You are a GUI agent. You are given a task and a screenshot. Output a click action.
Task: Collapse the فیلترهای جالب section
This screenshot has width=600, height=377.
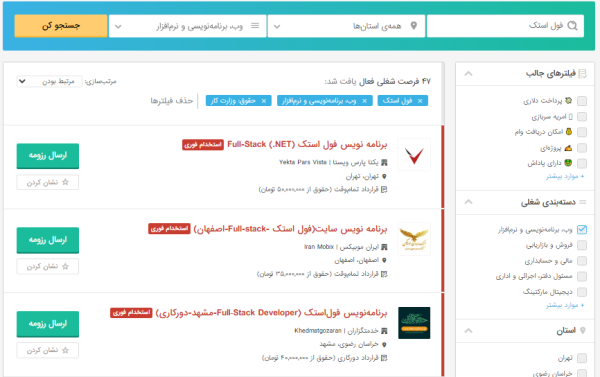point(468,73)
